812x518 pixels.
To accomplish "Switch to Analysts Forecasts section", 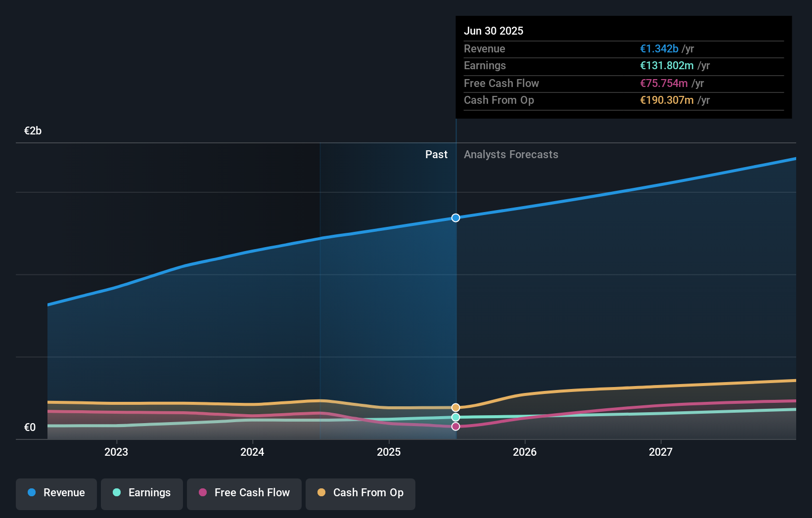I will pos(511,154).
